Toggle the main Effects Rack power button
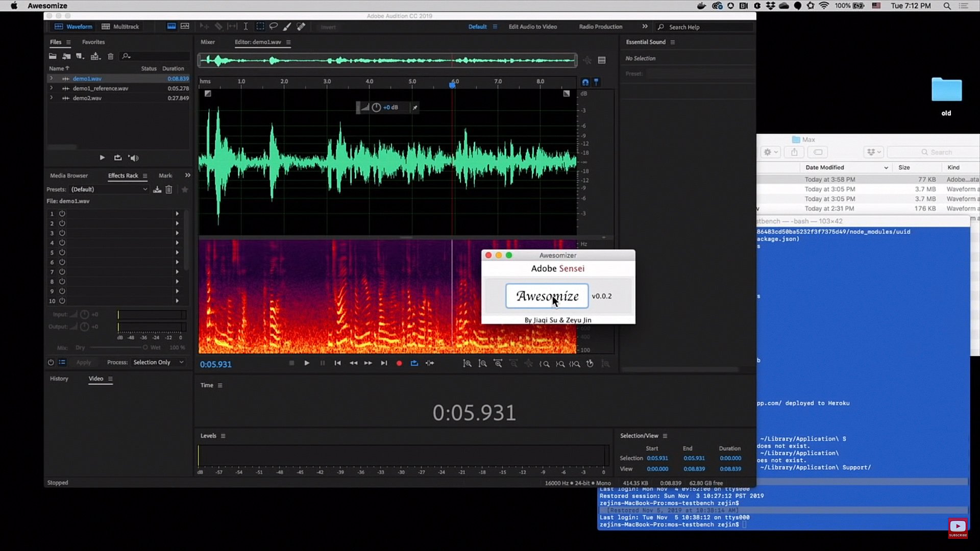The height and width of the screenshot is (551, 980). tap(51, 362)
